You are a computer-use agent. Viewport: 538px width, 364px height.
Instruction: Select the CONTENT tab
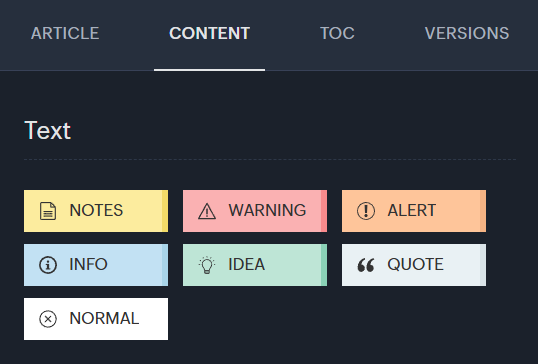tap(209, 33)
